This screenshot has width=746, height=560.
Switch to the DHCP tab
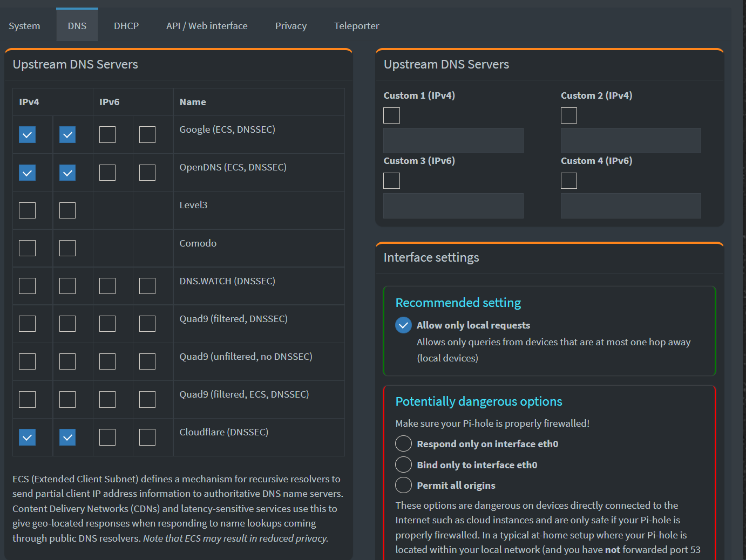[126, 26]
